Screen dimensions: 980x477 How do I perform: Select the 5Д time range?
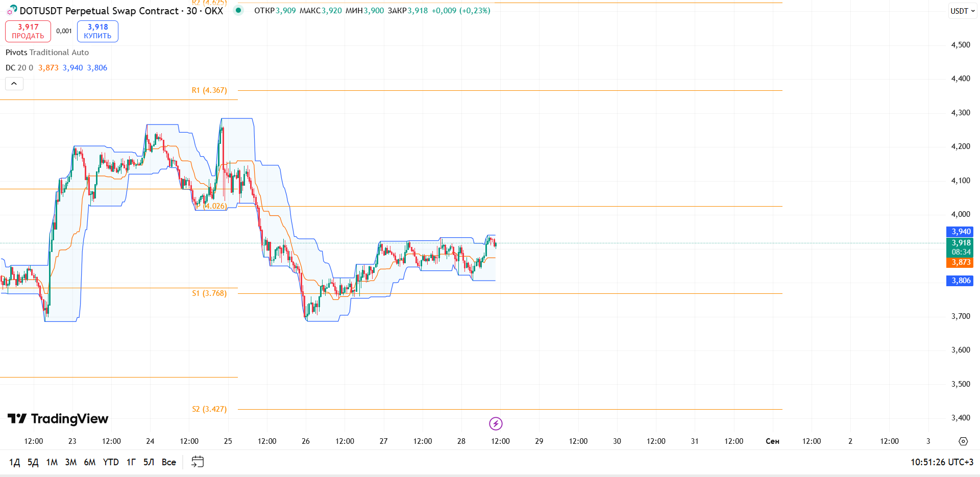coord(33,462)
